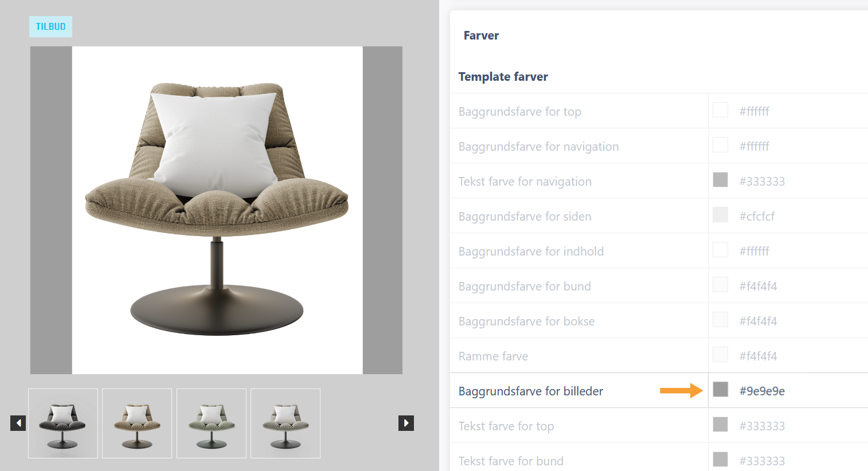Open color swatch for Baggrundsfarve for top
868x471 pixels.
coord(720,110)
